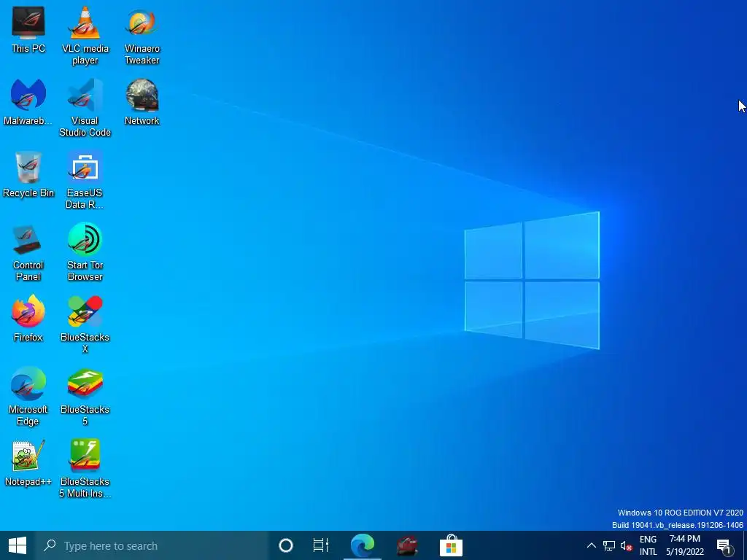Open Microsoft Store from the taskbar
Screen dimensions: 747x560
pyautogui.click(x=451, y=545)
